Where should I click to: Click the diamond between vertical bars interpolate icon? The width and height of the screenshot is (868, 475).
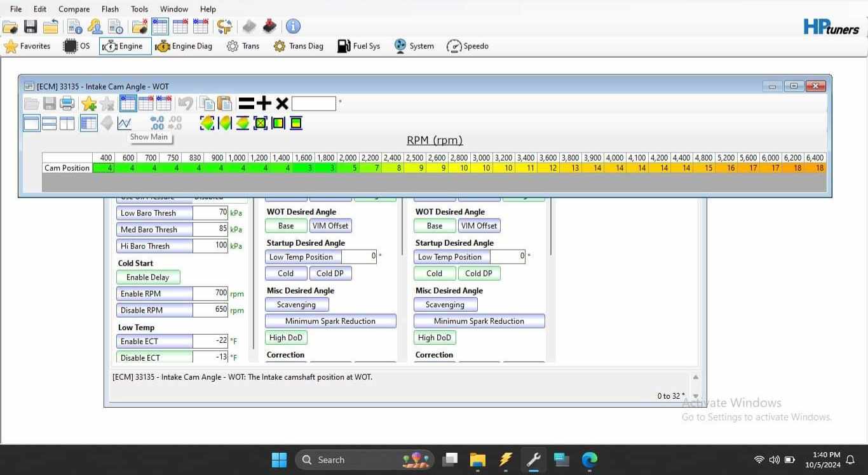coord(225,123)
